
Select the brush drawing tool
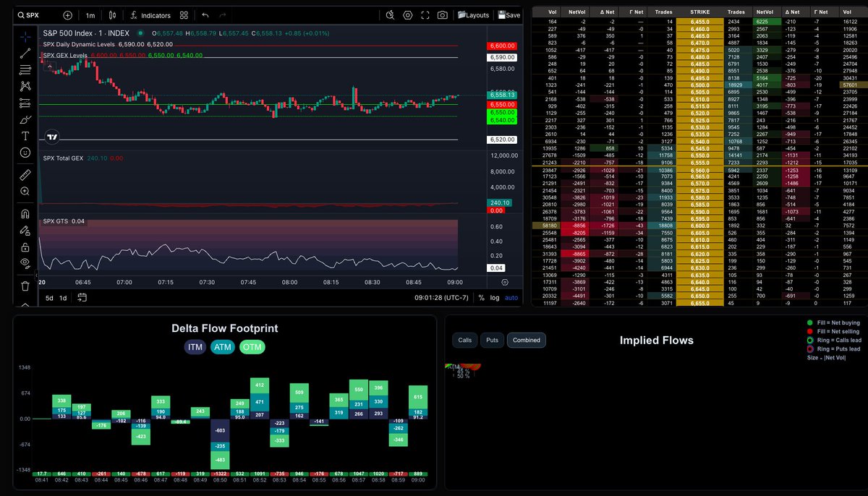tap(25, 119)
